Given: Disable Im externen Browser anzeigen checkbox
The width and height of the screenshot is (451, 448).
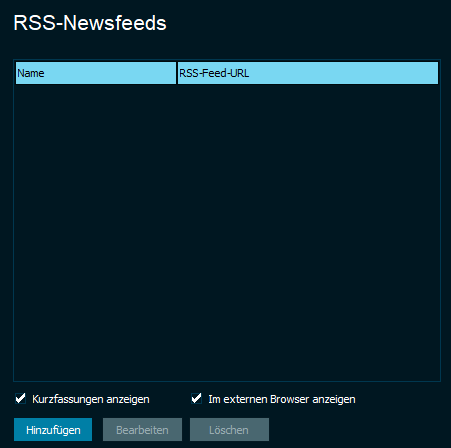Looking at the screenshot, I should coord(197,399).
